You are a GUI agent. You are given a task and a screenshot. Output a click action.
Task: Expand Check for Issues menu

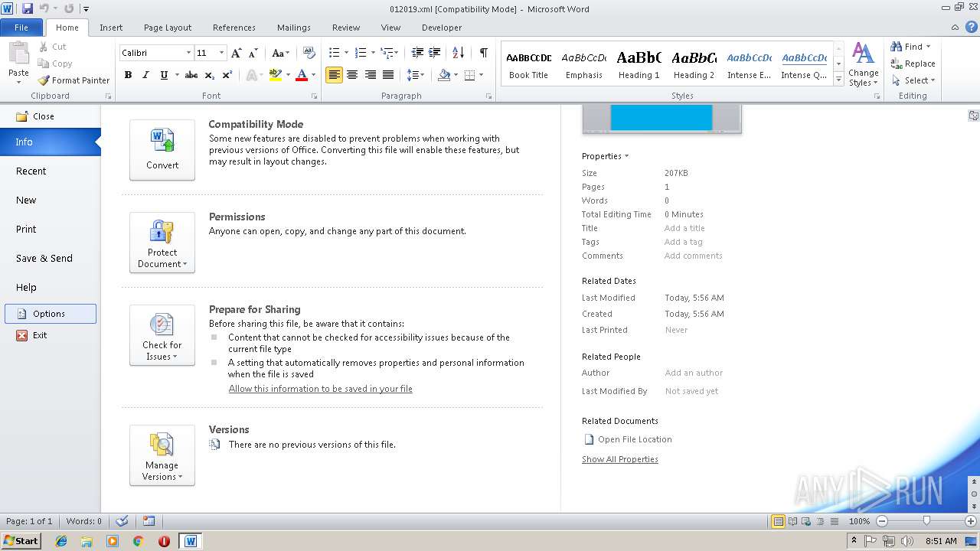162,335
